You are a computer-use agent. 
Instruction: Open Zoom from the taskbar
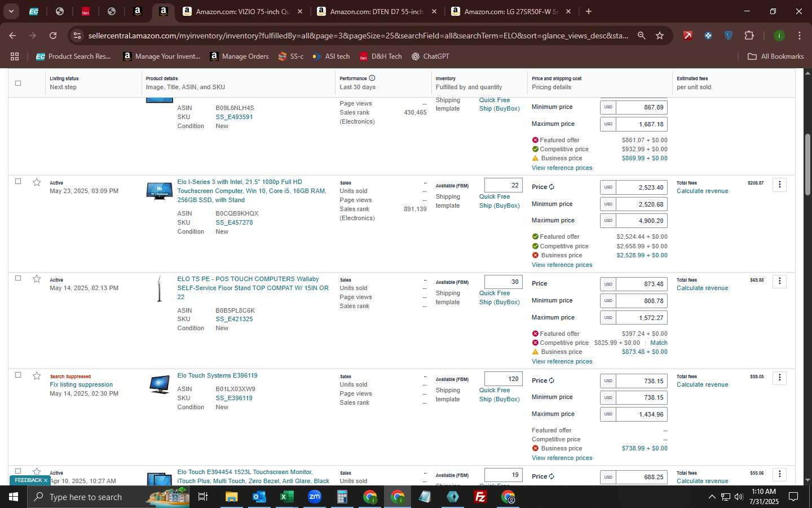pos(315,497)
